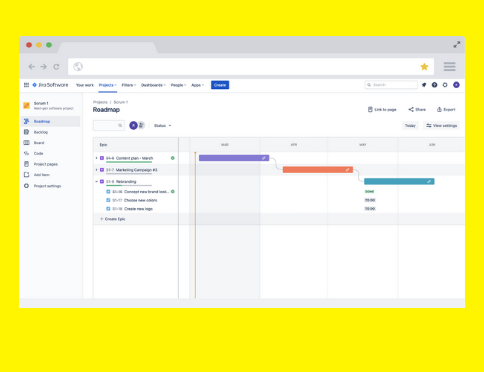This screenshot has height=372, width=484.
Task: Open the app switcher grid icon
Action: point(26,85)
